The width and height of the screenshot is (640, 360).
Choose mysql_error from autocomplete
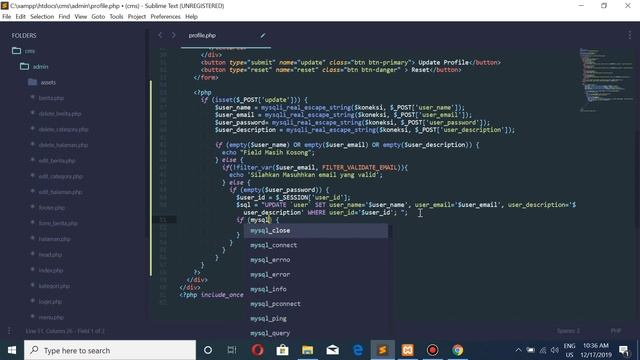tap(316, 275)
